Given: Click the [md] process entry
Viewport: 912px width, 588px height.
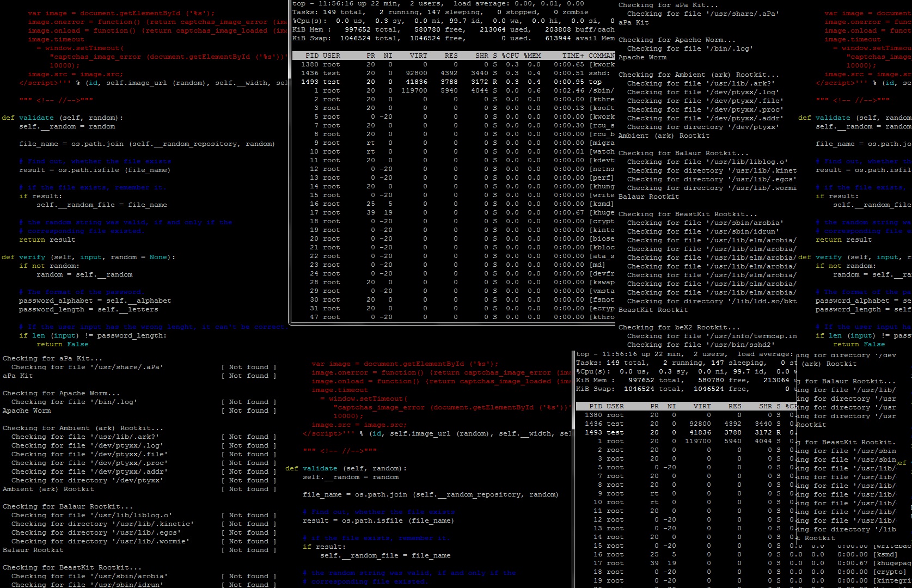Looking at the screenshot, I should pyautogui.click(x=597, y=265).
